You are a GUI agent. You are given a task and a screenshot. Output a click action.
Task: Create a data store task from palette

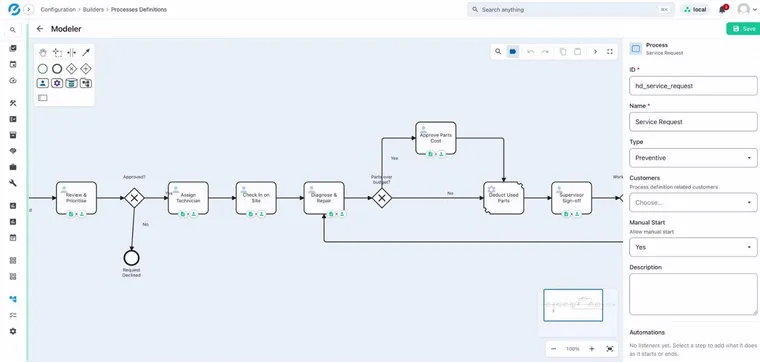pyautogui.click(x=71, y=83)
